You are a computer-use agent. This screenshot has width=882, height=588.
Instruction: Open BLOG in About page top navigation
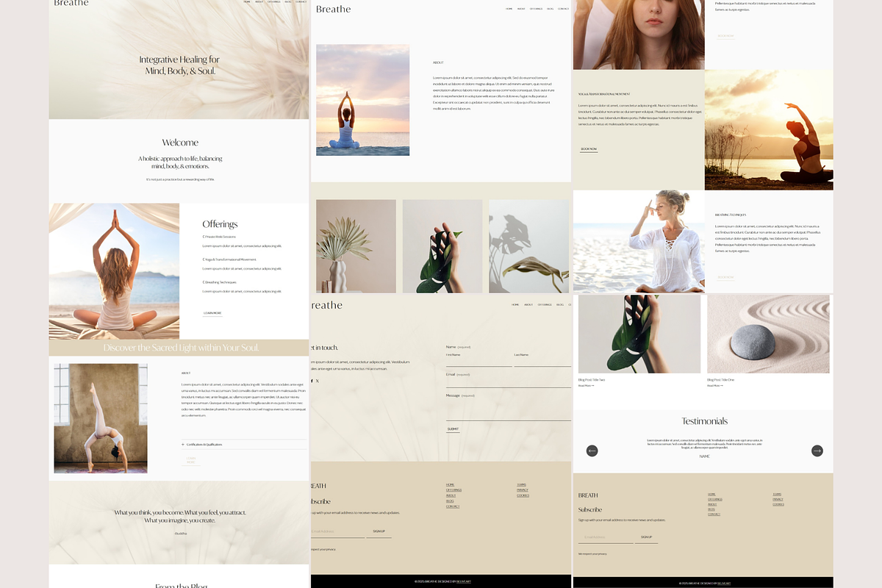(x=550, y=9)
